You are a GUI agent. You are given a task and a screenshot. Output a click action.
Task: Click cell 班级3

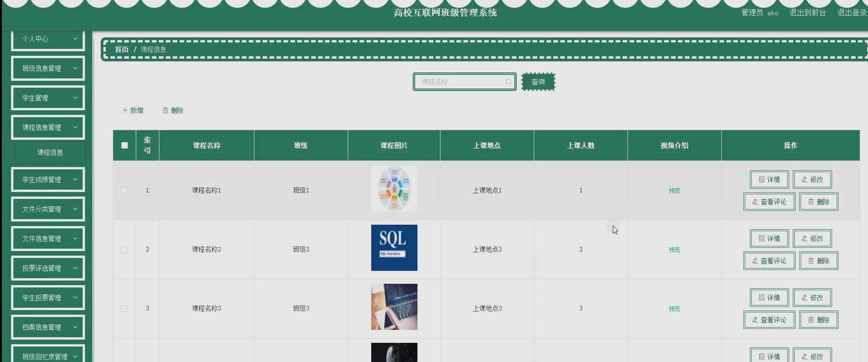(301, 309)
